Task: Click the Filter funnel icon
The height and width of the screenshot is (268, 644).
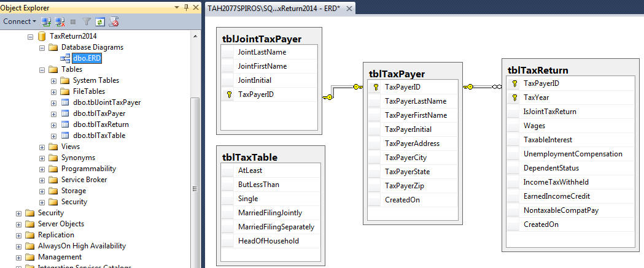Action: [87, 21]
